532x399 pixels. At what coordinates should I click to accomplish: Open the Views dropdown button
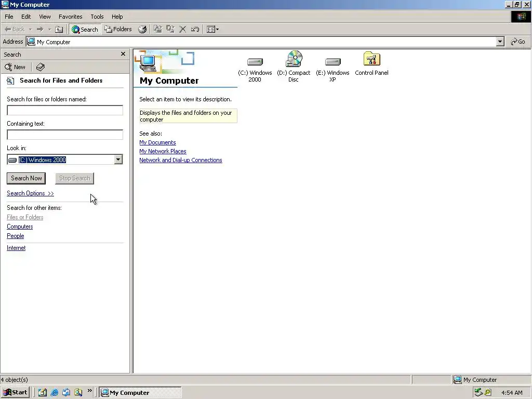212,29
